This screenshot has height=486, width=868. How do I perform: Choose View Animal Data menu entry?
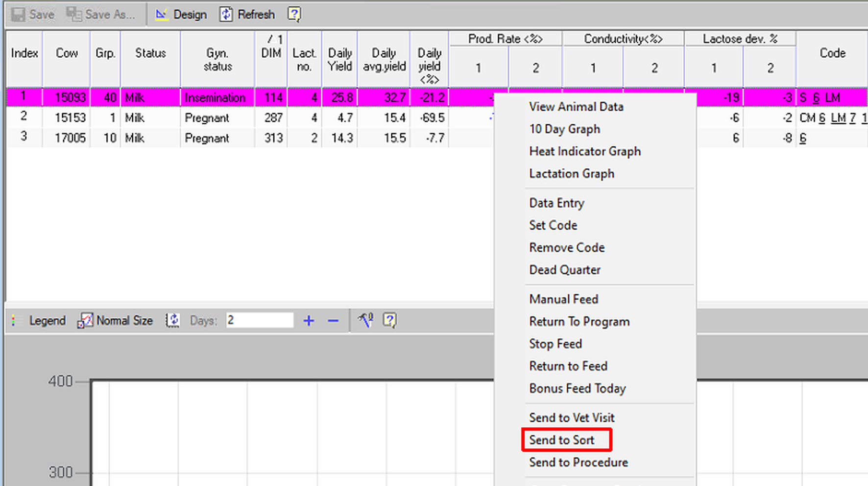(x=576, y=107)
